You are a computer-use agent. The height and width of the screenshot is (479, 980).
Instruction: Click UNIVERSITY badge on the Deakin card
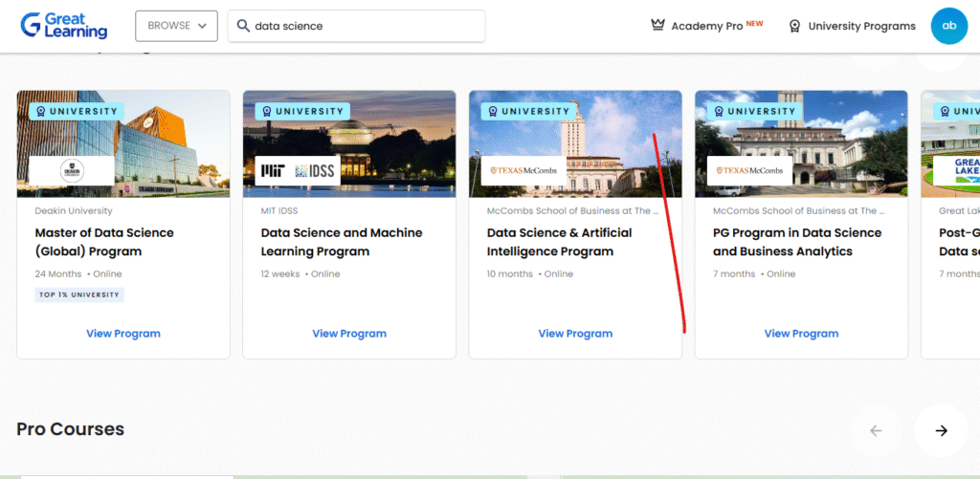[x=77, y=112]
